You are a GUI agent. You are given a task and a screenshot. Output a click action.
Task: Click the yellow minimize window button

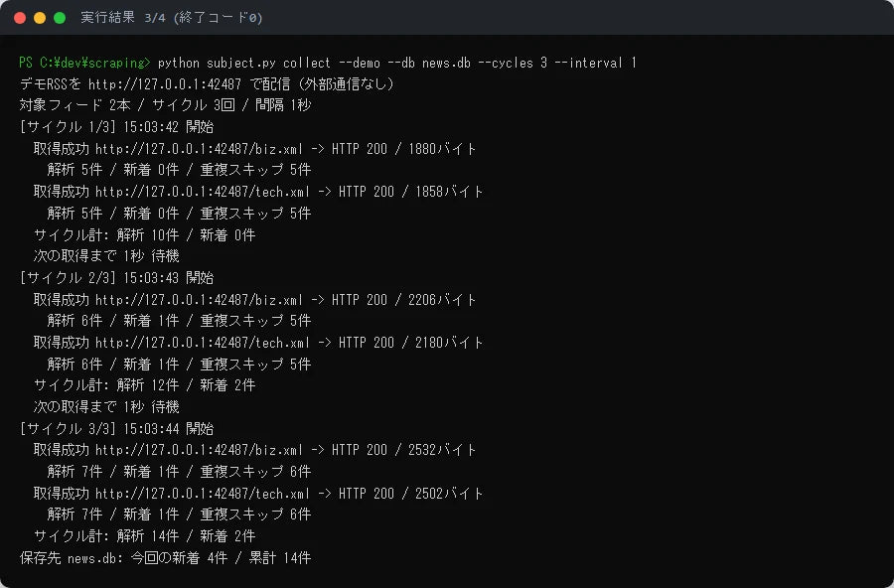40,18
